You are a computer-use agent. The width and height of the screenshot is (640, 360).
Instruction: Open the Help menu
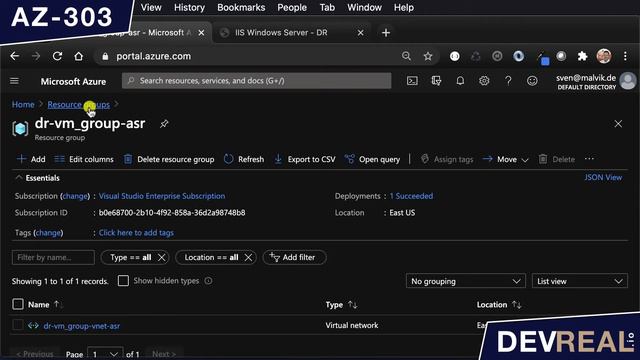[404, 7]
